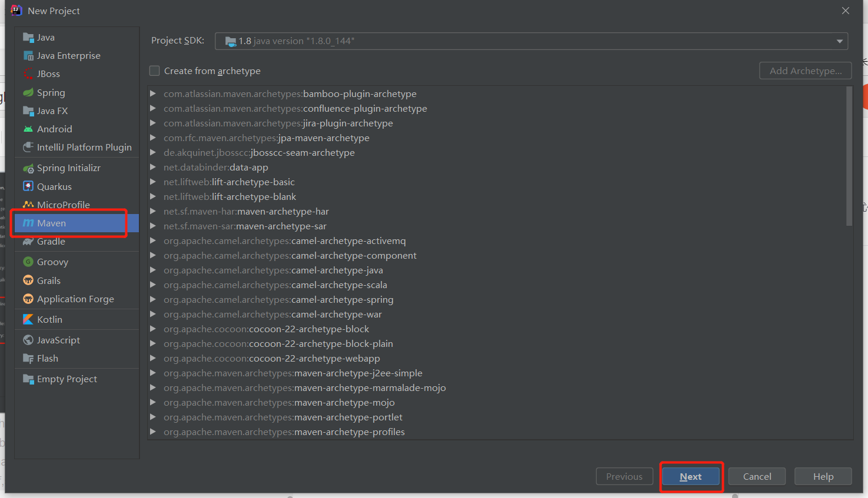
Task: Click the Java FX folder icon
Action: click(28, 111)
